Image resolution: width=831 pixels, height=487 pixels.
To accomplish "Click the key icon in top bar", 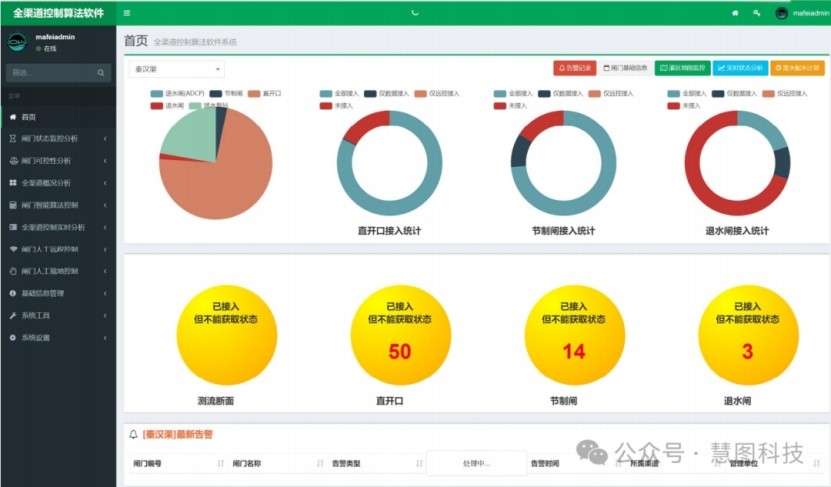I will click(756, 13).
